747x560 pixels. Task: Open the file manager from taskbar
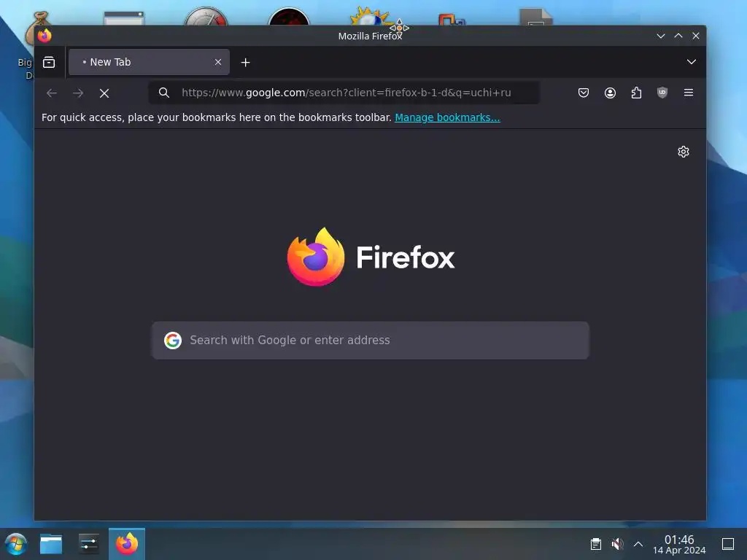[51, 544]
